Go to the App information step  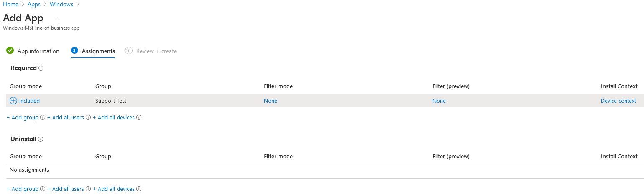click(x=33, y=51)
